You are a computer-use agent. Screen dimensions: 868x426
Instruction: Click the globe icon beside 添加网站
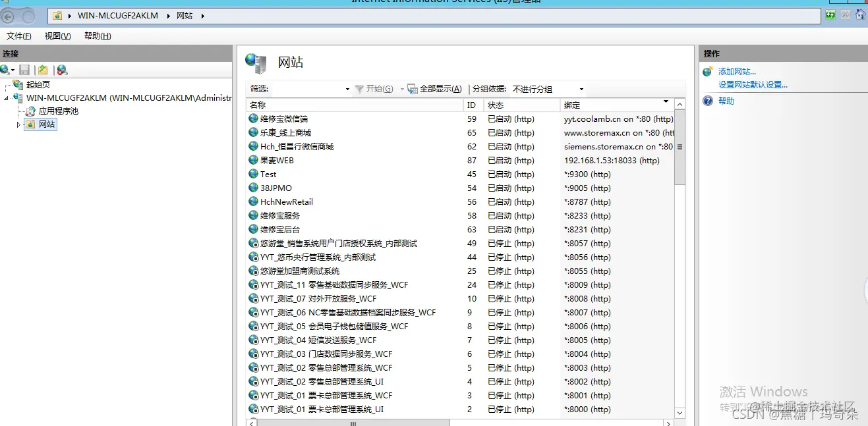click(x=708, y=72)
